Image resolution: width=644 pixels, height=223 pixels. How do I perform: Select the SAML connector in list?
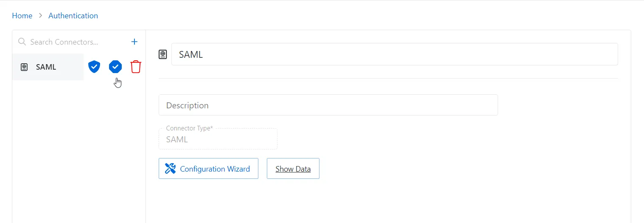(48, 67)
